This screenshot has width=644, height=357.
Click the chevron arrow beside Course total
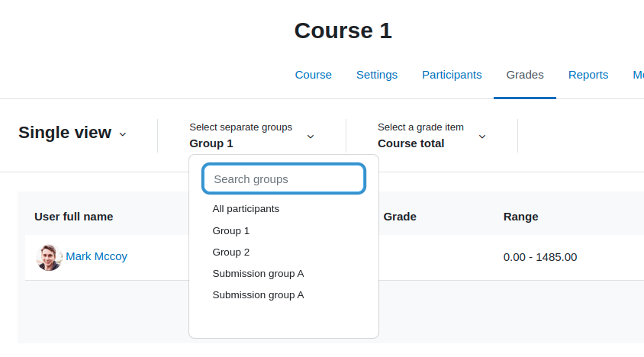point(482,137)
